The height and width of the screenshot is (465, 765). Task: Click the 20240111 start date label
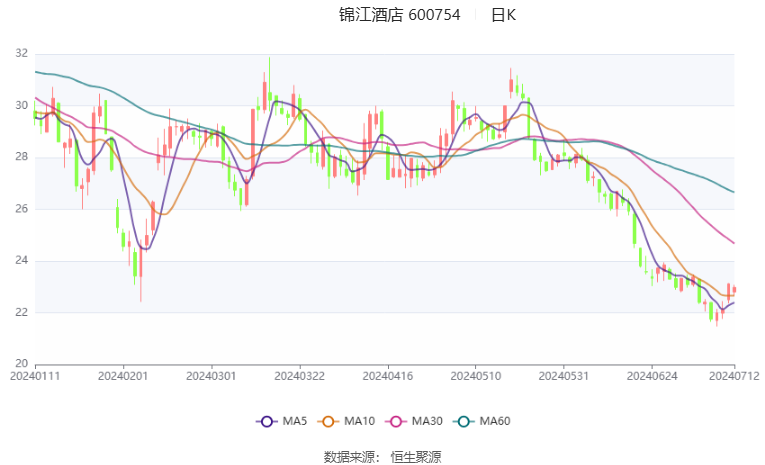tap(35, 376)
